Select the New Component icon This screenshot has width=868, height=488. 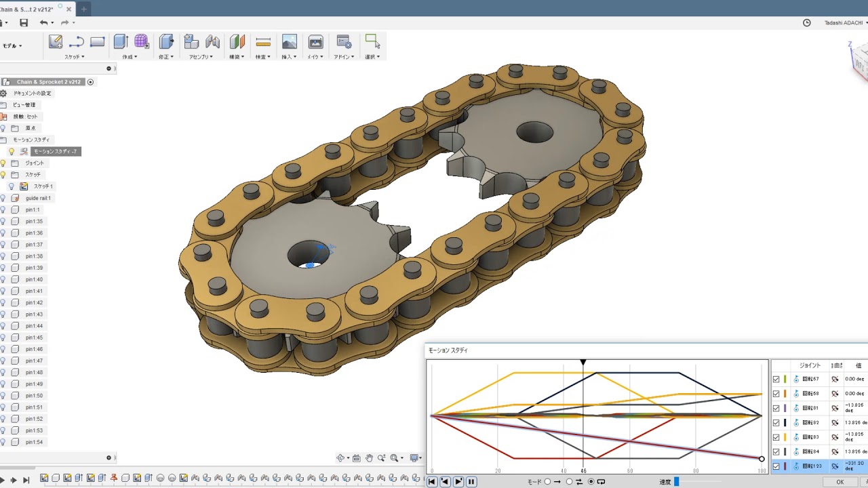pyautogui.click(x=191, y=41)
